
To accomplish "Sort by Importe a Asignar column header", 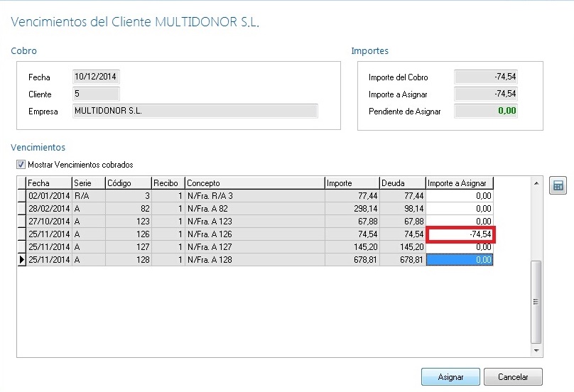I will tap(459, 183).
